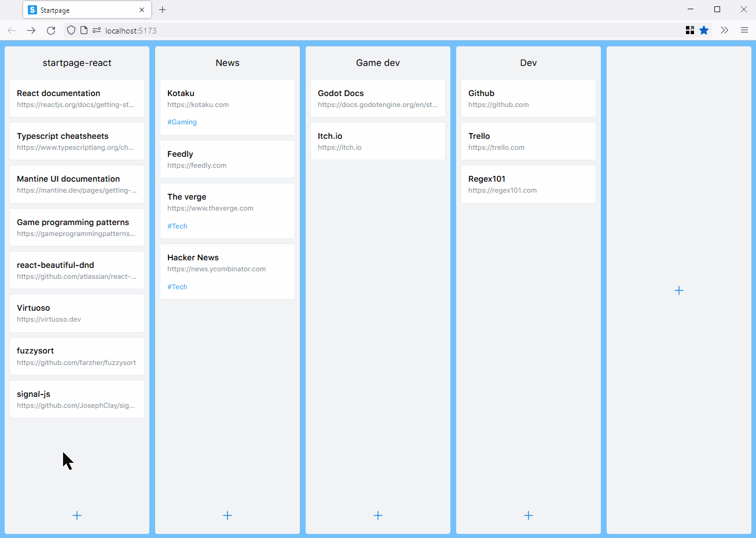Image resolution: width=756 pixels, height=538 pixels.
Task: Click the https://github.com/farzher/fuzzysort URL text
Action: [x=76, y=363]
